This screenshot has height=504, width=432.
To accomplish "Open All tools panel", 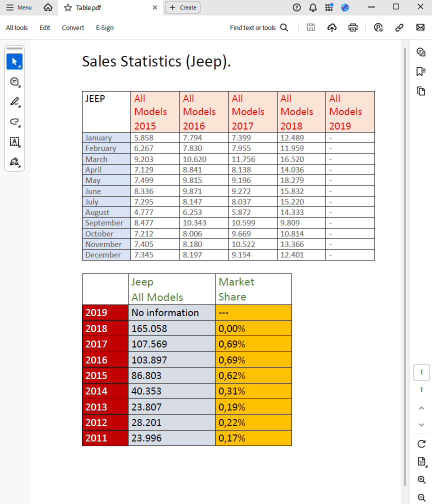I will pos(17,28).
